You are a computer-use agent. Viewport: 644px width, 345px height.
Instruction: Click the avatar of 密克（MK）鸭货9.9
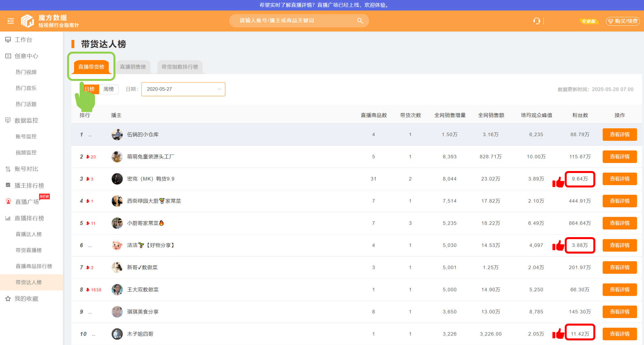tap(117, 179)
